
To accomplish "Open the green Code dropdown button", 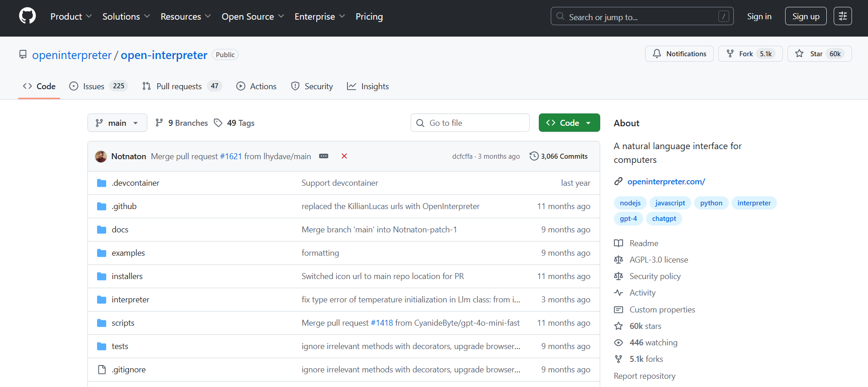I will coord(569,123).
